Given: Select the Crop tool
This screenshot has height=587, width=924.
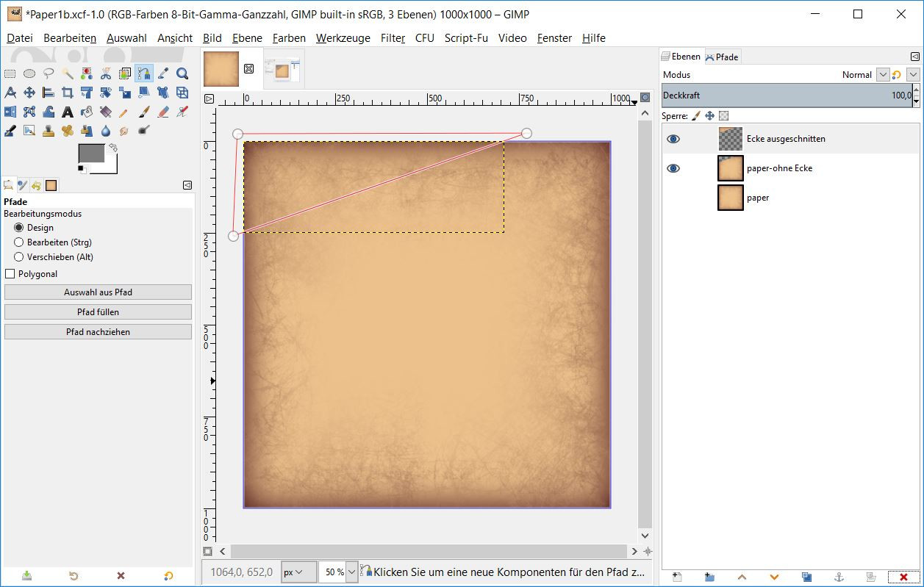Looking at the screenshot, I should [x=68, y=93].
